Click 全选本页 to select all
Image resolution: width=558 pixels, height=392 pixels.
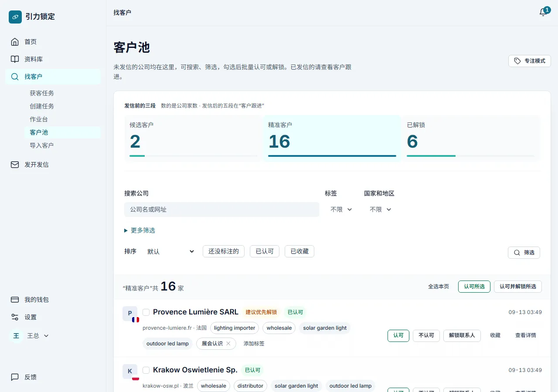439,287
